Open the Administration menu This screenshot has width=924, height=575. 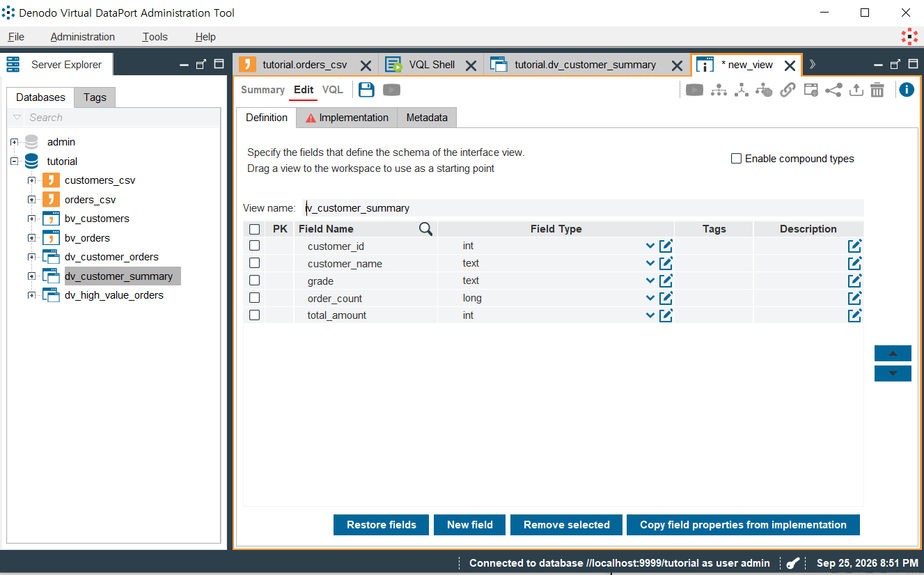(x=83, y=37)
